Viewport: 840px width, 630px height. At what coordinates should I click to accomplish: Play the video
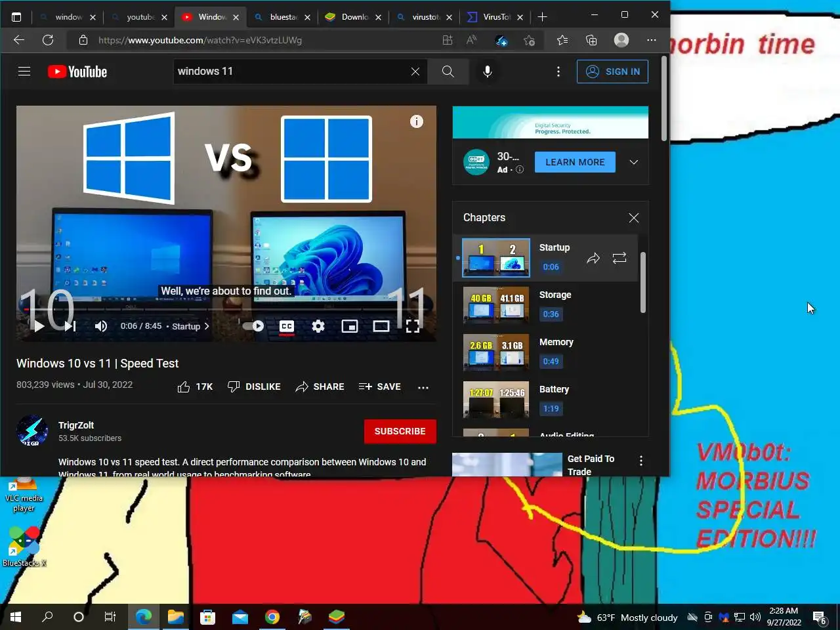pyautogui.click(x=39, y=326)
